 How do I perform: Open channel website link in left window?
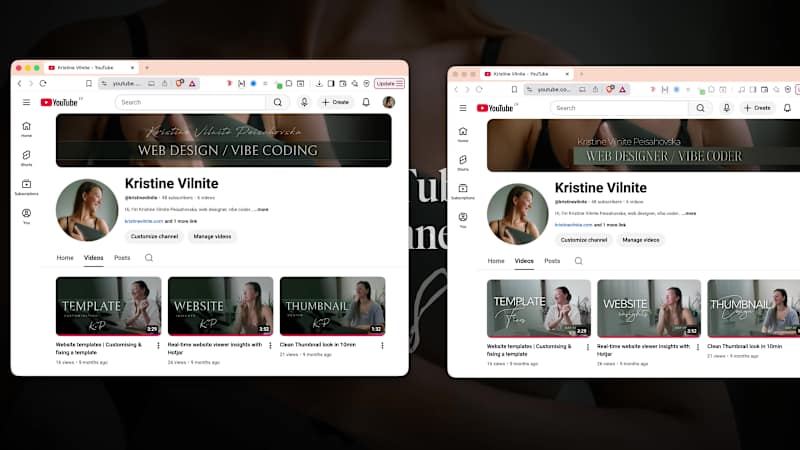(x=144, y=221)
